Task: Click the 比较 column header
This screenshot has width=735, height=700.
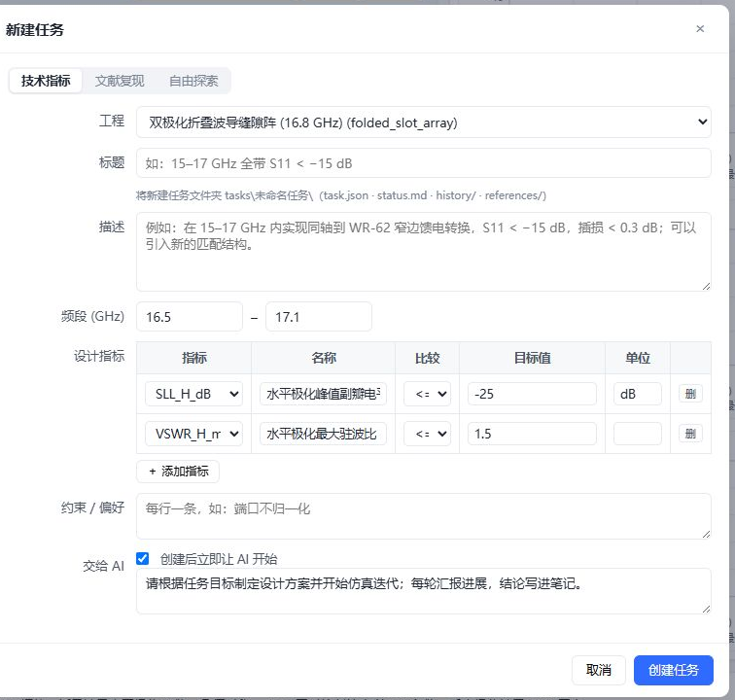Action: (427, 358)
